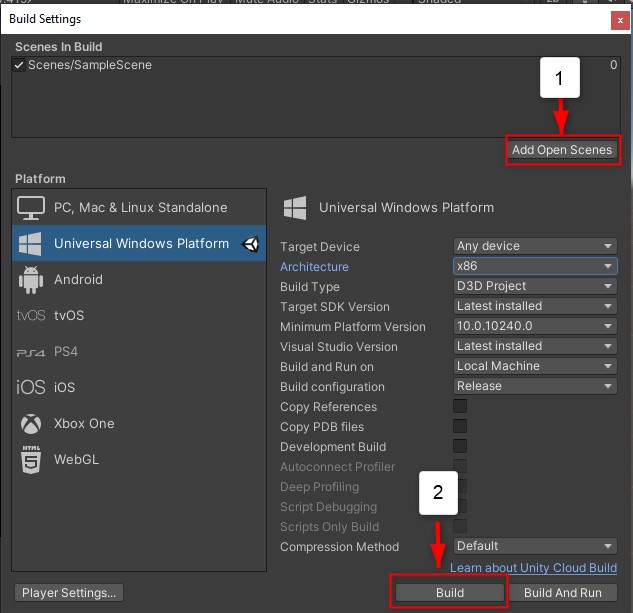Open the Build and Run on dropdown

[x=535, y=366]
